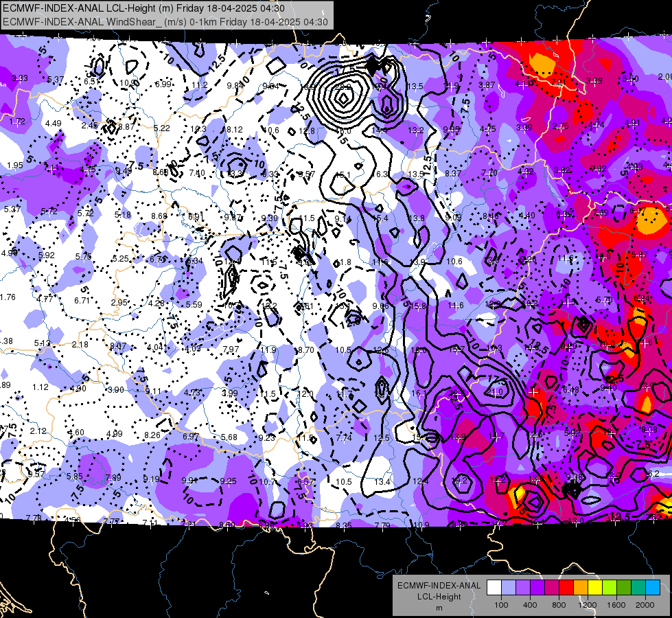
Task: Select the lime green legend swatch
Action: (610, 588)
